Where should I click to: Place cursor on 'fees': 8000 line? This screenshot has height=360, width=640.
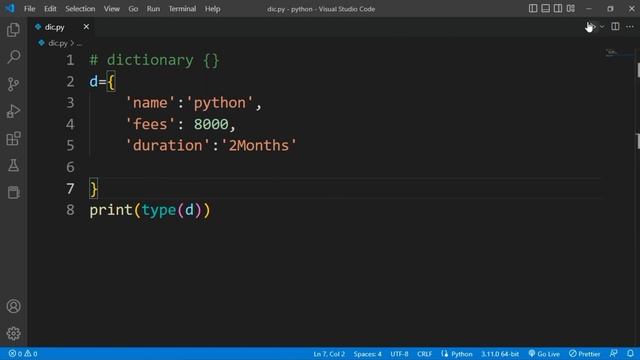(180, 124)
